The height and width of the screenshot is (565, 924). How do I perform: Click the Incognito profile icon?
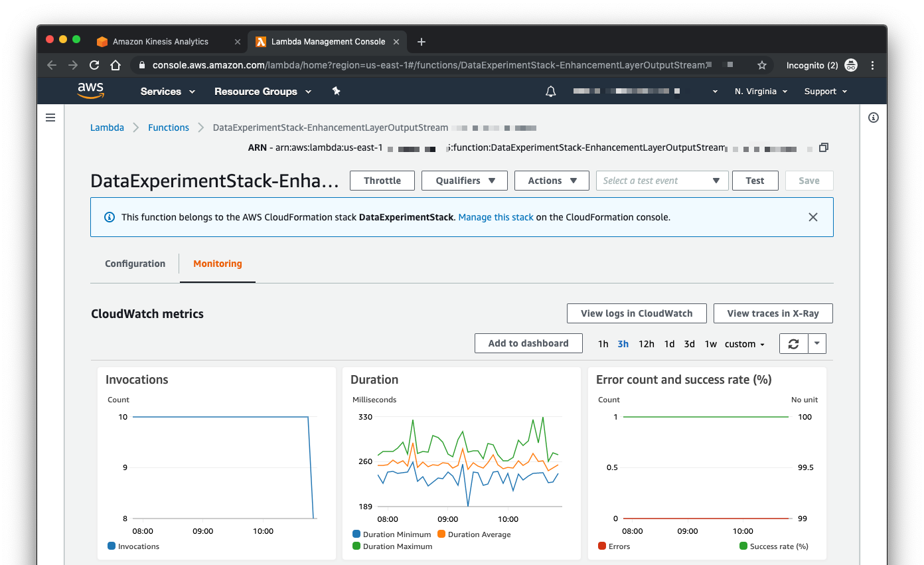850,65
